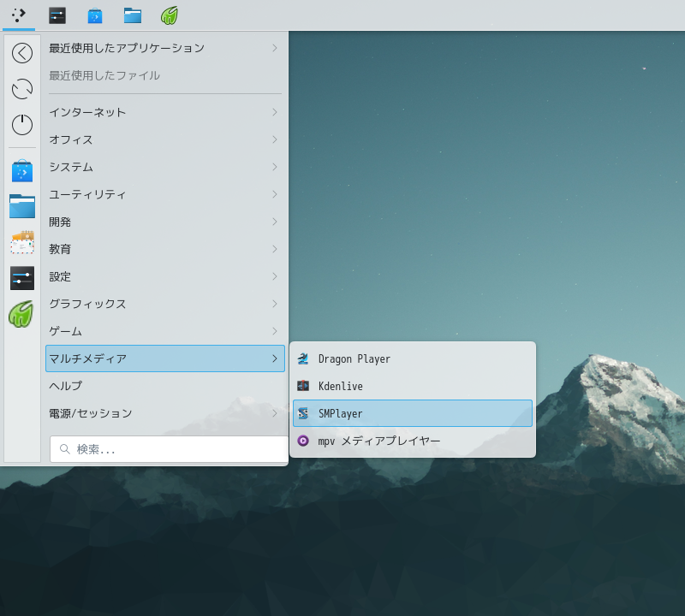Click the restart circular arrows icon
The height and width of the screenshot is (616, 685).
pyautogui.click(x=22, y=89)
